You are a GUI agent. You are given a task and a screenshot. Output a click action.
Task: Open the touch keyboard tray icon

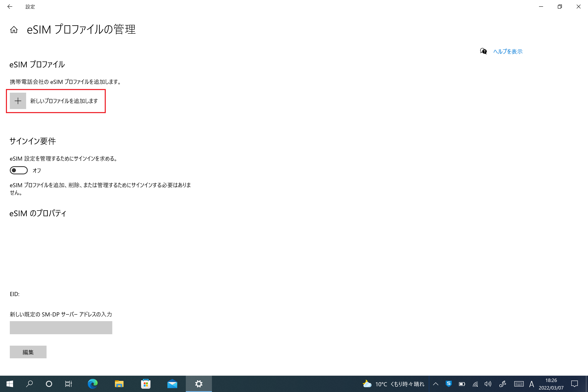click(x=519, y=384)
